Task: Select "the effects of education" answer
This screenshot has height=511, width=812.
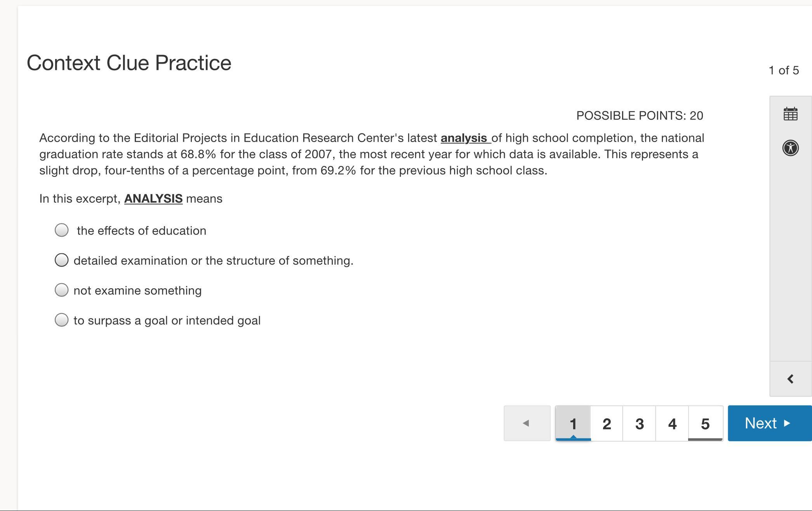Action: pyautogui.click(x=62, y=230)
